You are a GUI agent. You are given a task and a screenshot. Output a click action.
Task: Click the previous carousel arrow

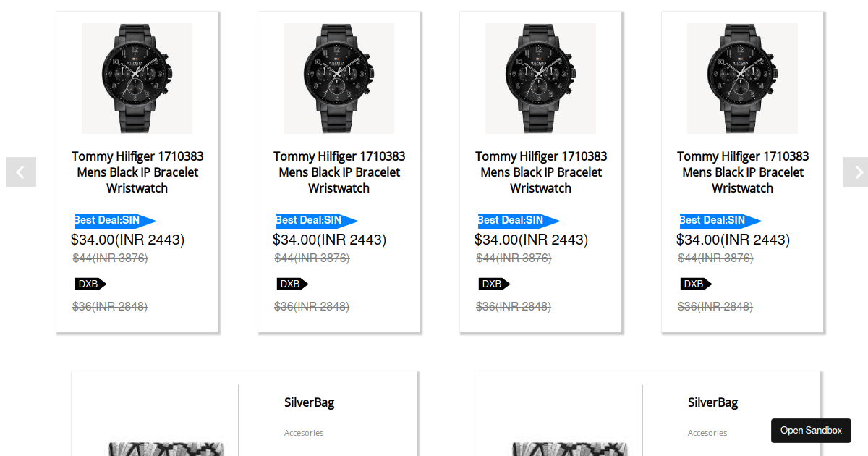tap(20, 172)
